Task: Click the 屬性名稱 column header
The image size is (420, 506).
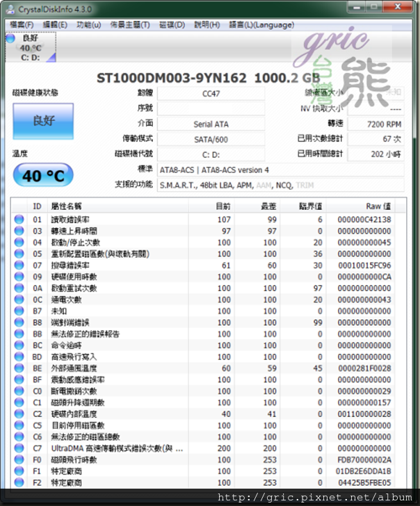Action: (118, 206)
